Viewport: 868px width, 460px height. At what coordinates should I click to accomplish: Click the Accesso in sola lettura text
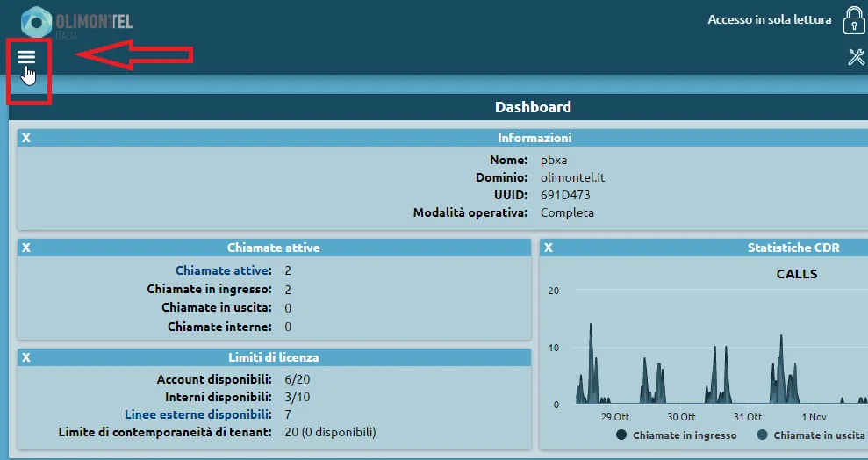pyautogui.click(x=769, y=19)
